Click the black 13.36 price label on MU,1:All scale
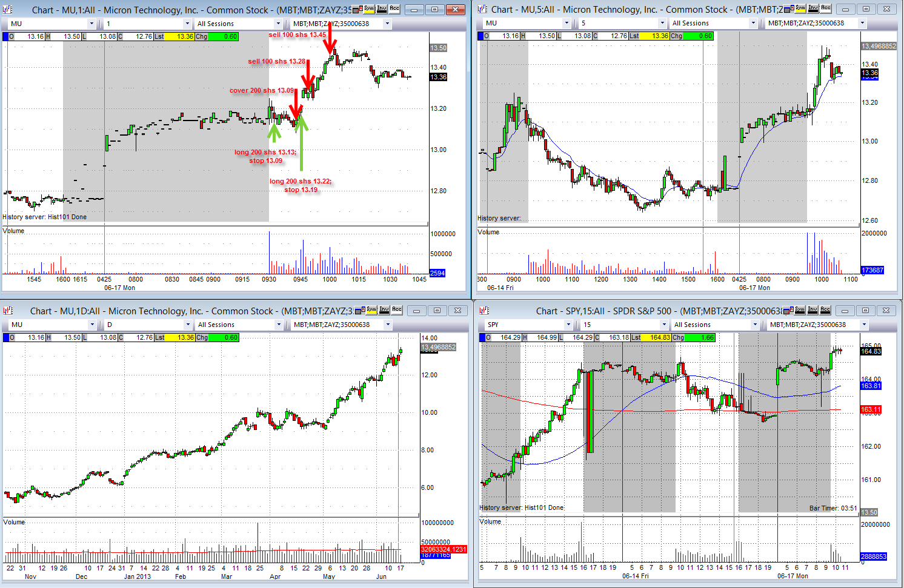This screenshot has height=588, width=904. [x=438, y=77]
